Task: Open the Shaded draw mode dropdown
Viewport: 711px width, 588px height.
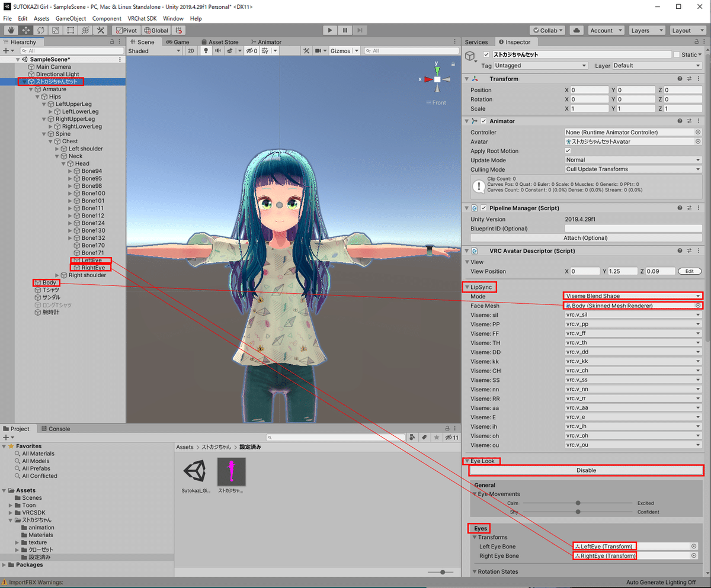Action: (x=155, y=51)
